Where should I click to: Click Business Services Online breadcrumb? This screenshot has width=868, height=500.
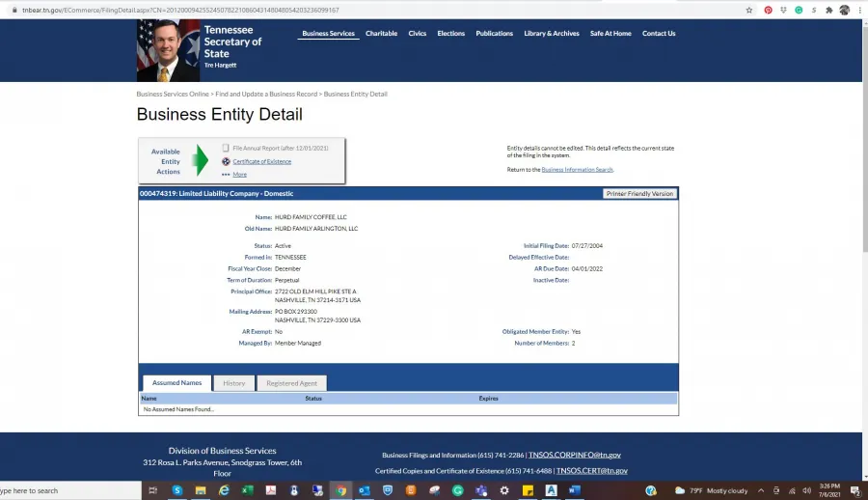(173, 95)
